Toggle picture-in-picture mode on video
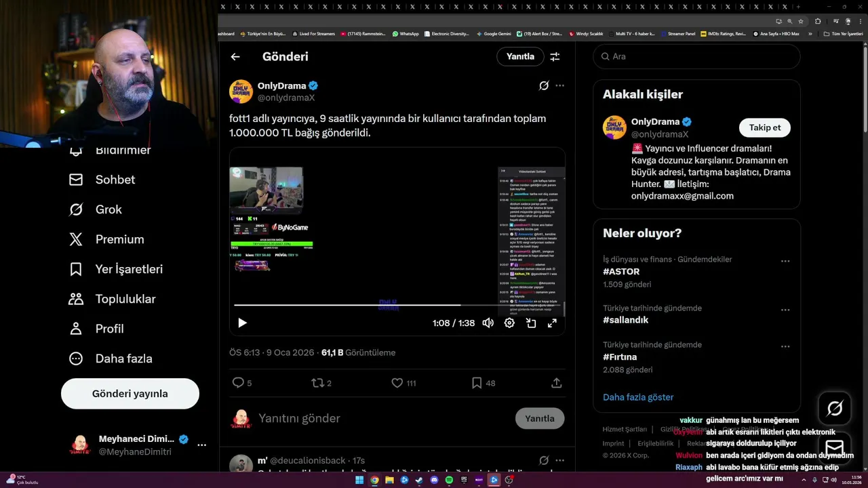This screenshot has width=868, height=488. coord(531,323)
